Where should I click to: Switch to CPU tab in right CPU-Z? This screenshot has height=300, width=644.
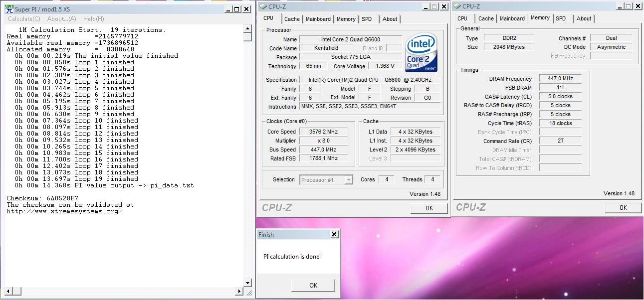[462, 18]
